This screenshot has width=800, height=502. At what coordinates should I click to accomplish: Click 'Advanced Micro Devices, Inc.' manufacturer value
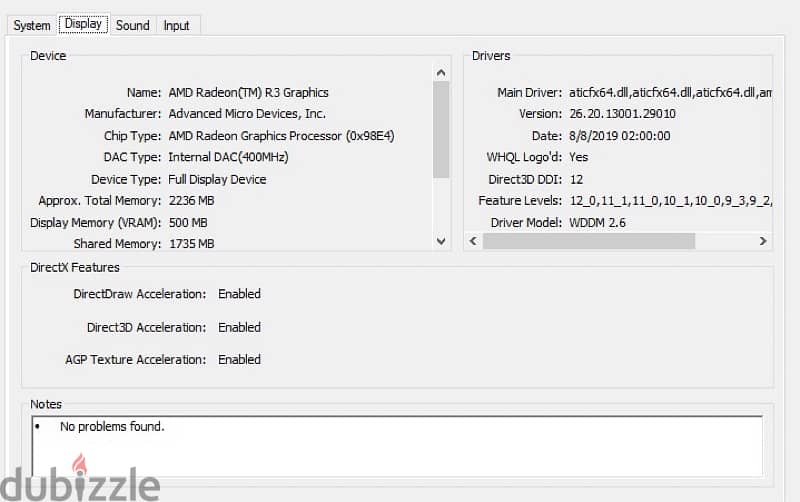point(247,114)
